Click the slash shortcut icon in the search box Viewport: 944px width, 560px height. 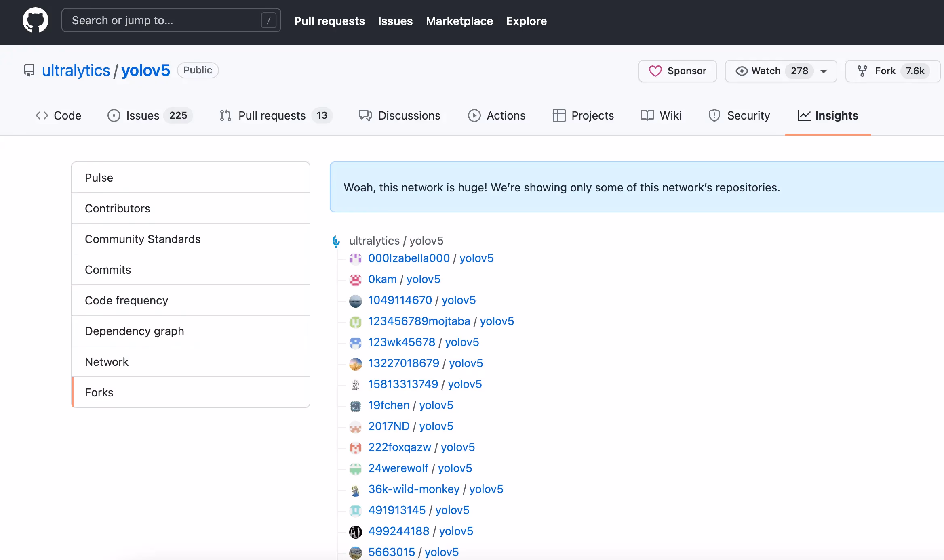[269, 20]
